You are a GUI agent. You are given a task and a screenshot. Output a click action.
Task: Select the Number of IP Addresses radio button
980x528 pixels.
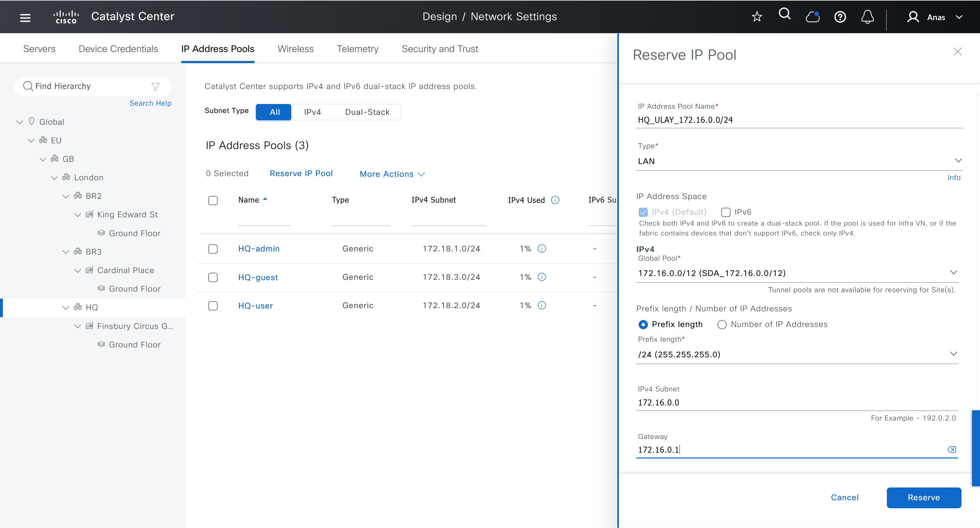point(722,324)
